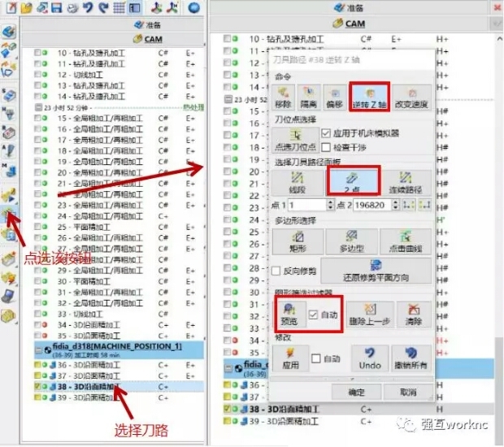Untick the checkbox of row 38 in the left panel
The image size is (504, 447).
[x=37, y=386]
